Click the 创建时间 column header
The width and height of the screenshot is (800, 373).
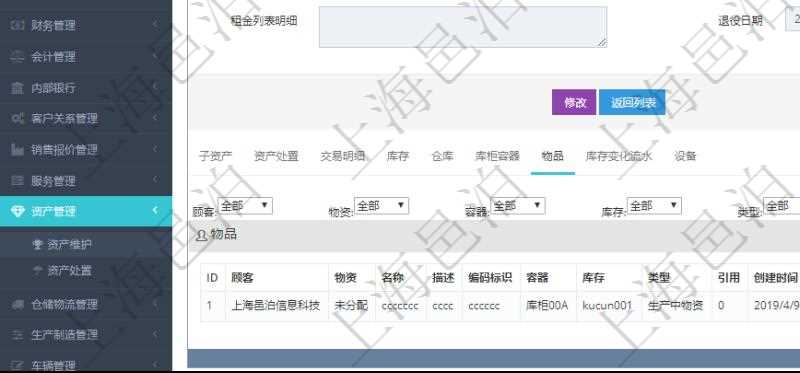[x=775, y=278]
